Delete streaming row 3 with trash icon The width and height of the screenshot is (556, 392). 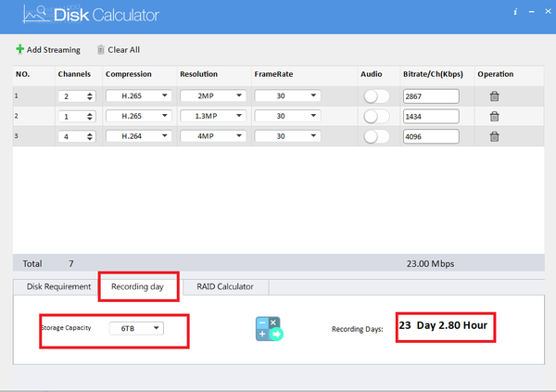coord(494,136)
